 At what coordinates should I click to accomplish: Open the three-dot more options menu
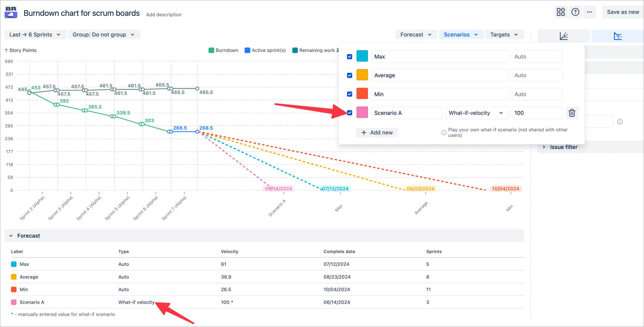coord(590,12)
